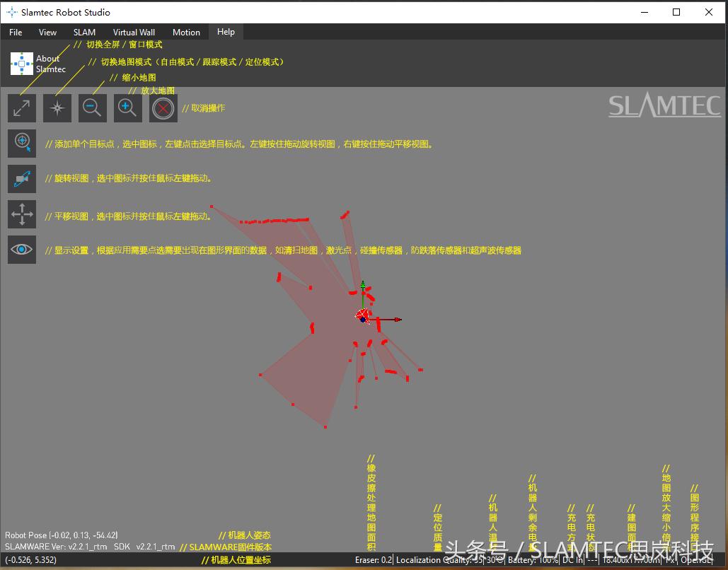Click the Localization Quality status entry
The height and width of the screenshot is (570, 728).
(439, 560)
